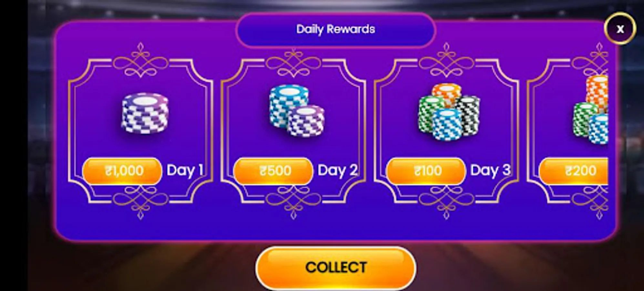The height and width of the screenshot is (291, 644).
Task: Select the Day 2 blue chip stacks
Action: click(x=297, y=111)
